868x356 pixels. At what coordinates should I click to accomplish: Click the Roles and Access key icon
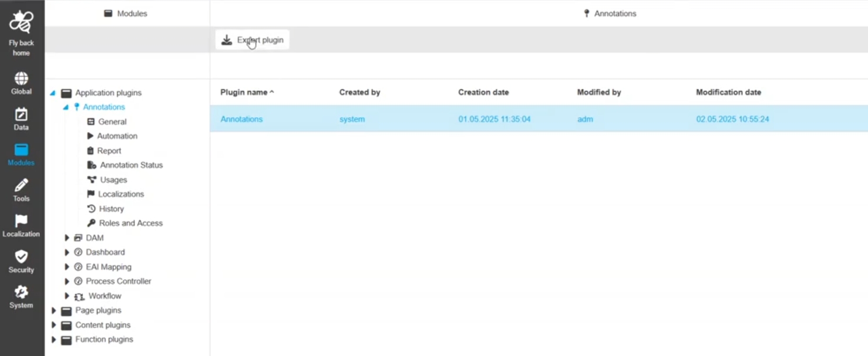pos(91,223)
